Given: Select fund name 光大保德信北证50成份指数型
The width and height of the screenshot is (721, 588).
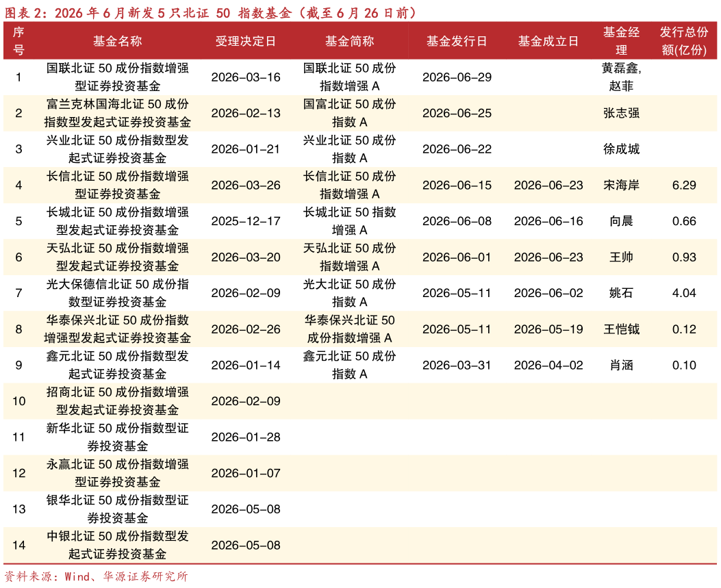Looking at the screenshot, I should tap(117, 293).
